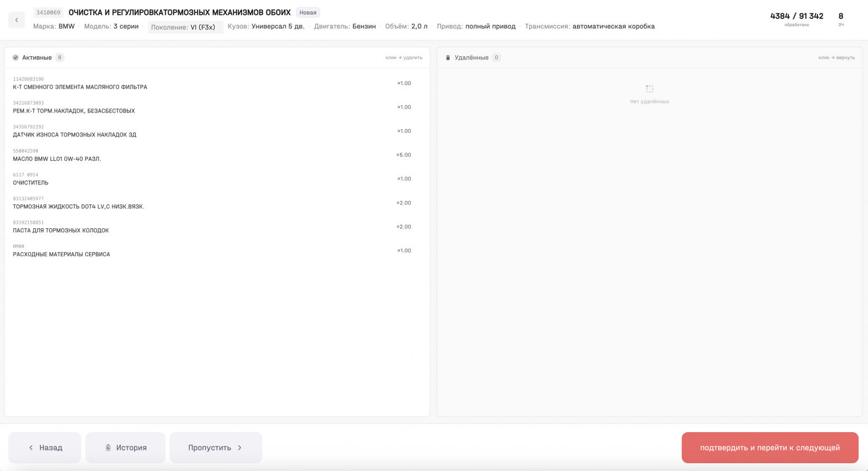
Task: Click part number 11428683196
Action: click(28, 79)
